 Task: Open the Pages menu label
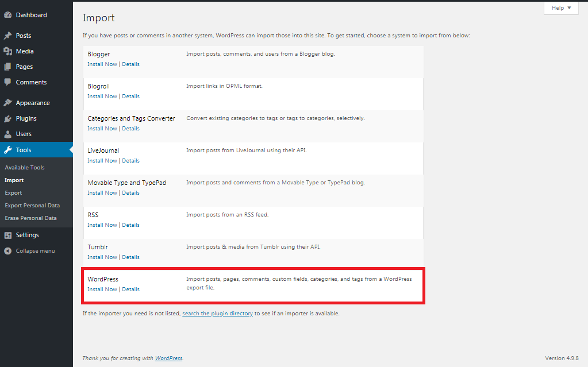click(24, 67)
